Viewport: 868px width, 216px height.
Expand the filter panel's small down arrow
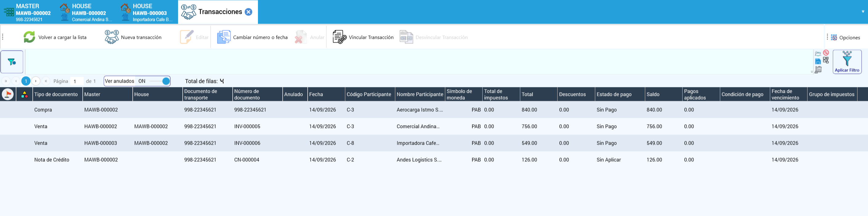tap(812, 72)
